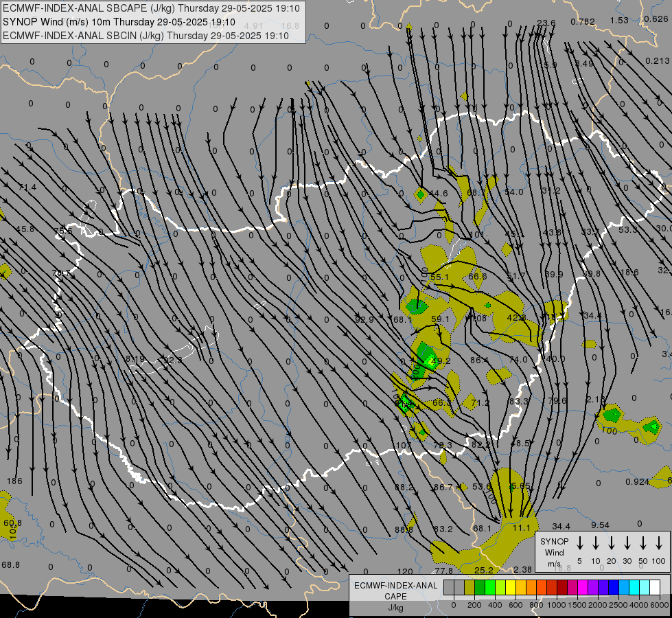The width and height of the screenshot is (672, 618).
Task: Click the map value 74.0
Action: pos(518,359)
